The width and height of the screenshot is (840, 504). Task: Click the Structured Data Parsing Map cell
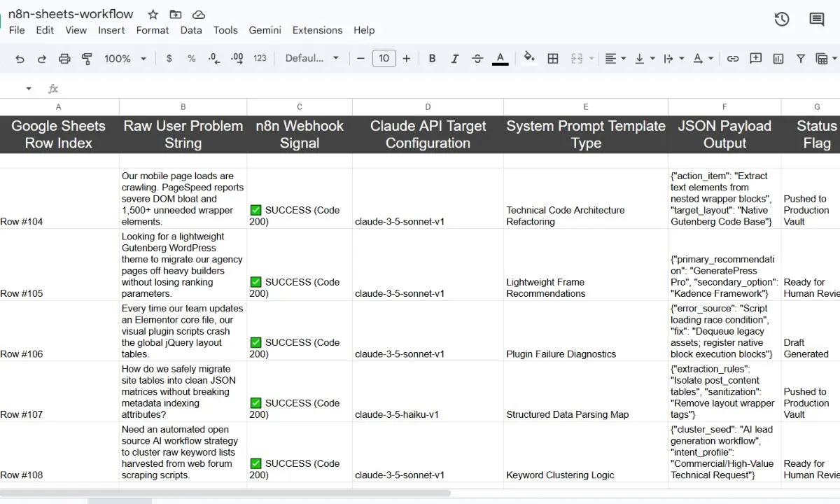tap(586, 392)
